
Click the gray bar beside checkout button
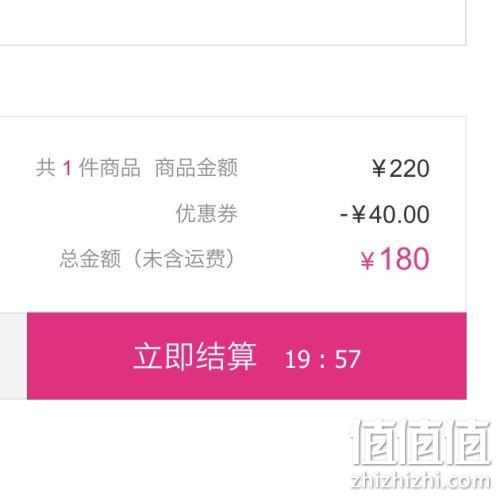click(x=13, y=356)
